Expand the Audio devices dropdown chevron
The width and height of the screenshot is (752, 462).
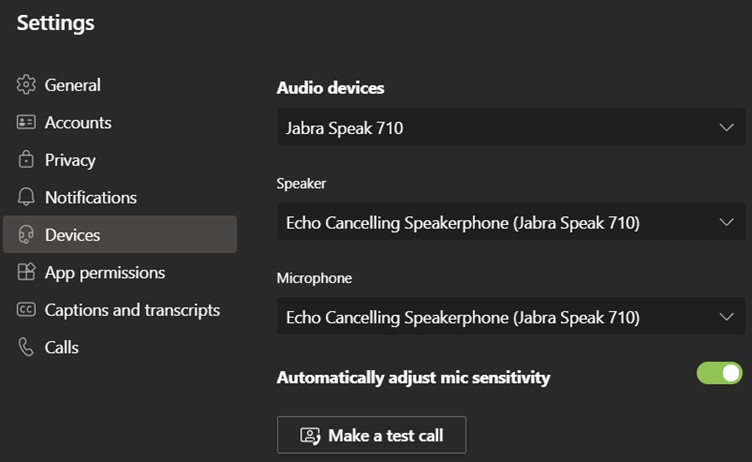727,128
